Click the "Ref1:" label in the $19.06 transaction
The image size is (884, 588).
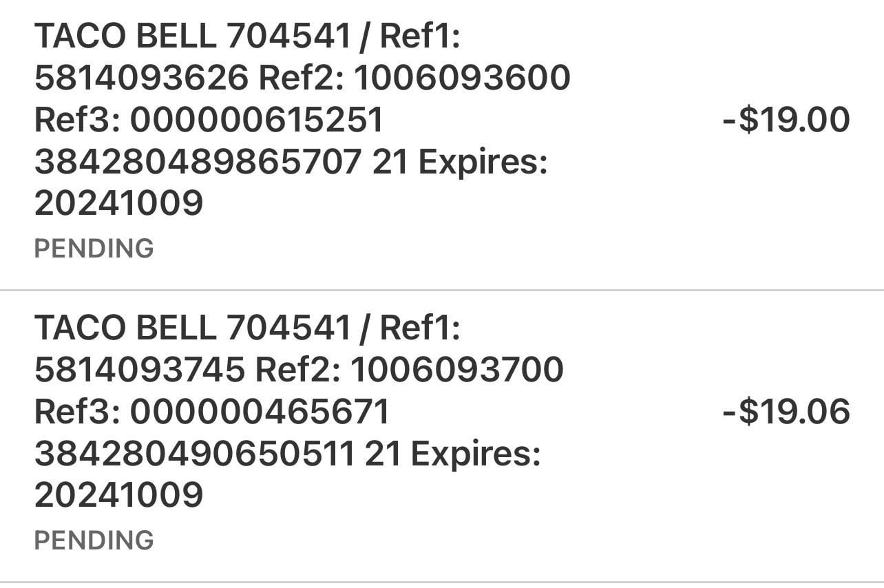(x=419, y=328)
